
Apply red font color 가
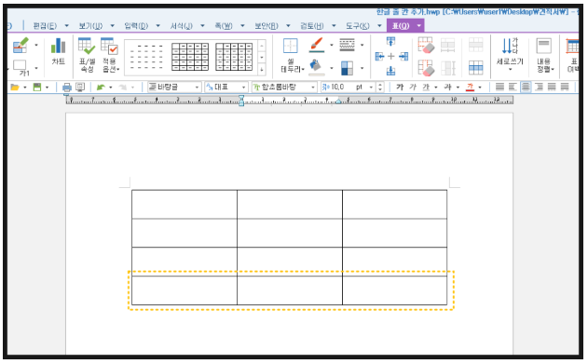click(470, 88)
